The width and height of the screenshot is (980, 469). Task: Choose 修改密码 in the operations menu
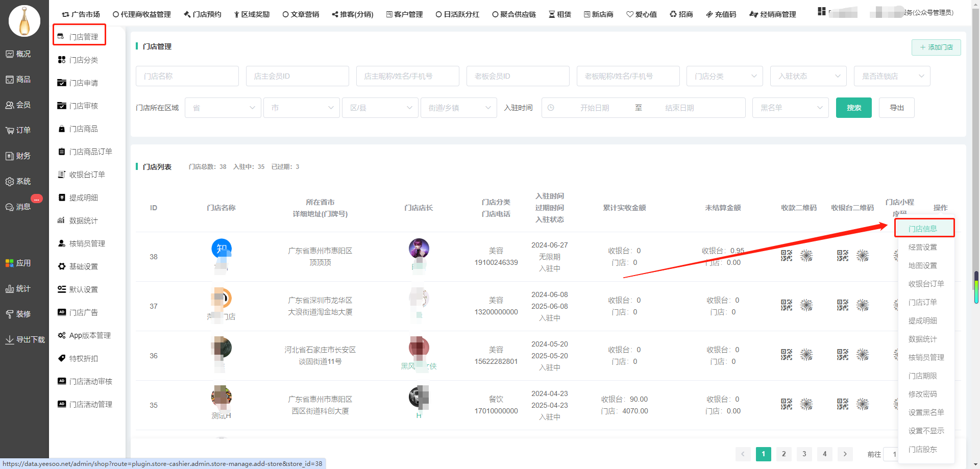click(x=922, y=394)
